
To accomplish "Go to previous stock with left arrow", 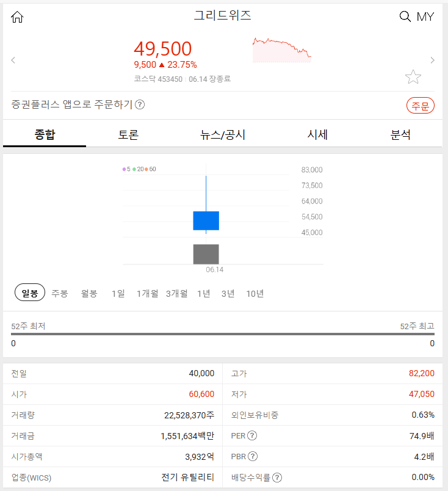I will [13, 60].
